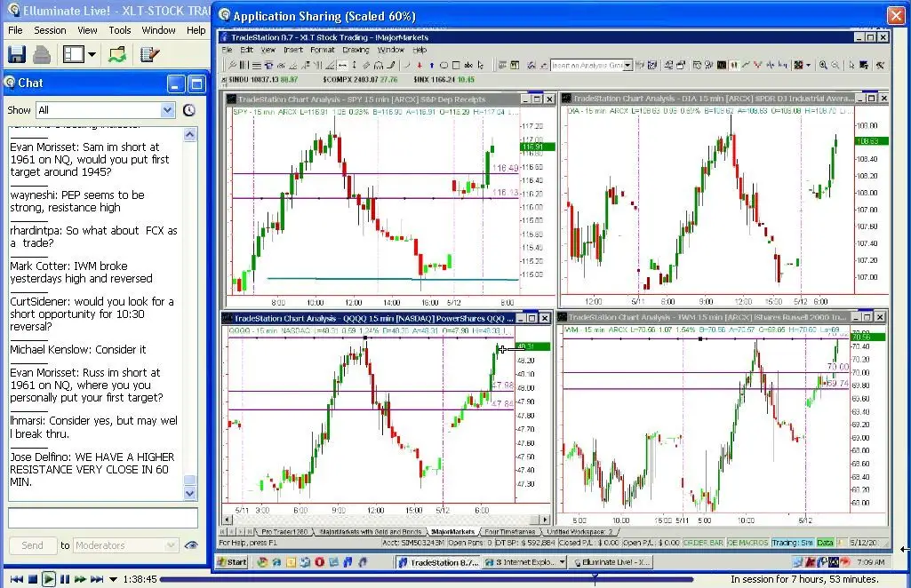Click the chat message input field
The width and height of the screenshot is (911, 588).
[103, 518]
